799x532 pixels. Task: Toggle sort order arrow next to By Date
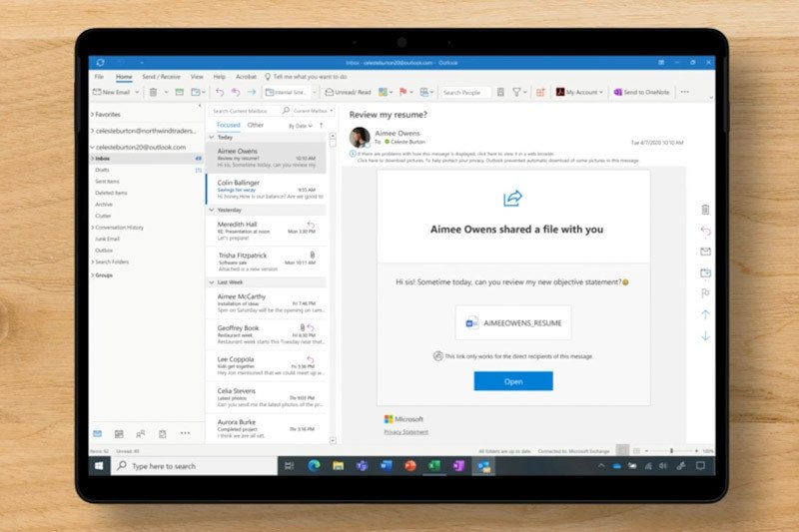pos(321,125)
